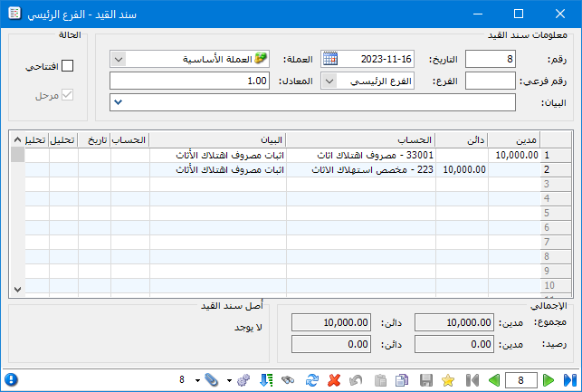
Task: Click the رقم number input field
Action: (491, 59)
